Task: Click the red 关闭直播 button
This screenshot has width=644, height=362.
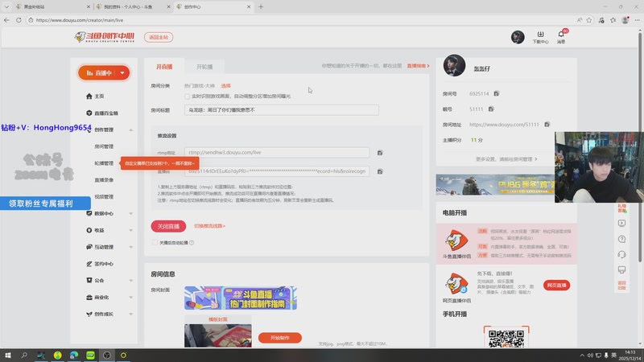Action: (x=168, y=225)
